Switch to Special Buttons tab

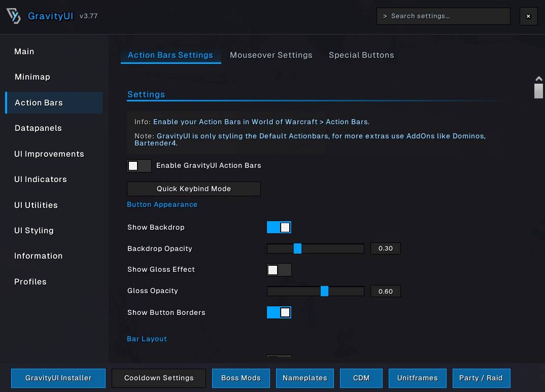[x=361, y=55]
